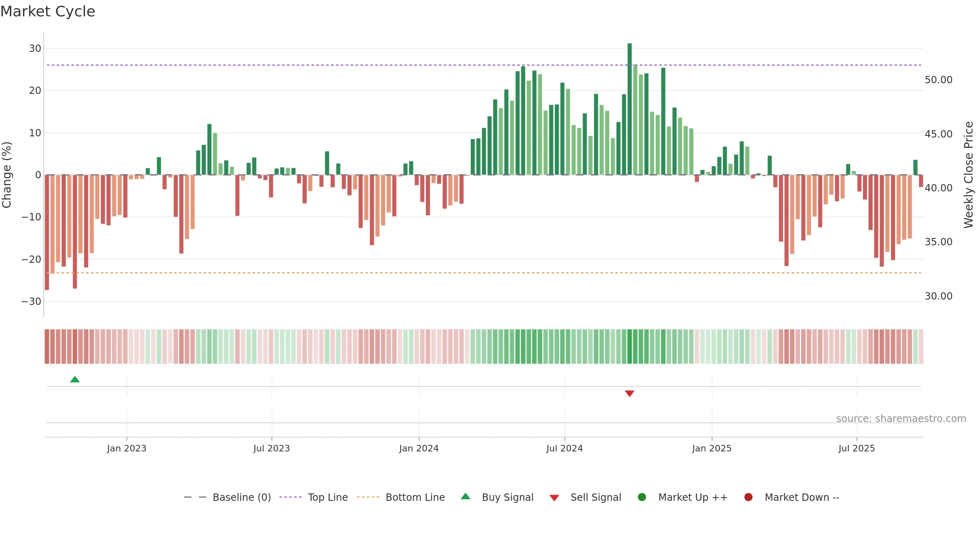Click the Jan 2025 axis label
This screenshot has width=980, height=551.
pyautogui.click(x=712, y=448)
